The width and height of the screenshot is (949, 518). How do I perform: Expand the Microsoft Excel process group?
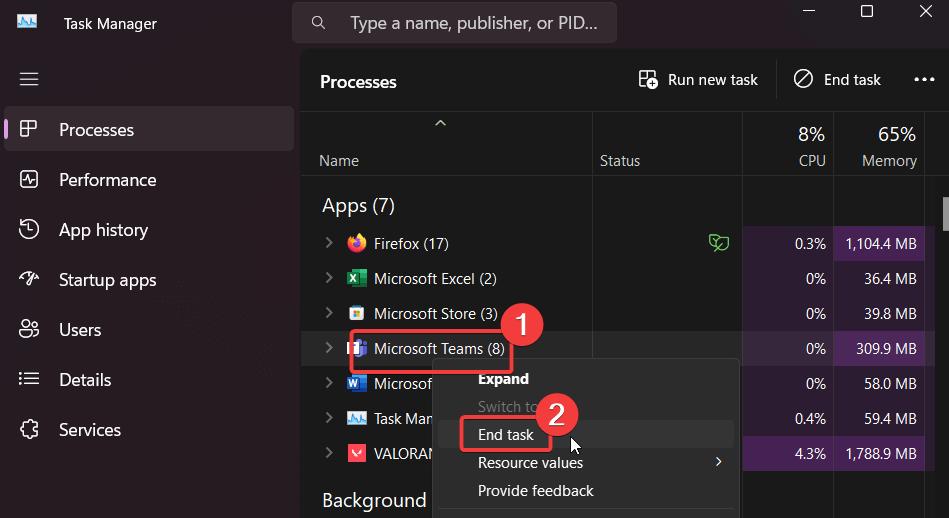click(x=329, y=279)
